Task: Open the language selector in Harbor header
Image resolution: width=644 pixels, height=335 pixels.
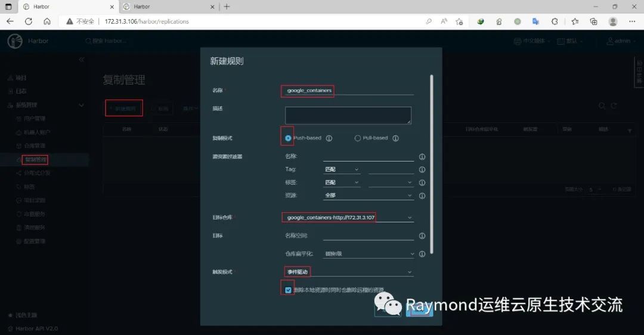Action: pos(531,41)
